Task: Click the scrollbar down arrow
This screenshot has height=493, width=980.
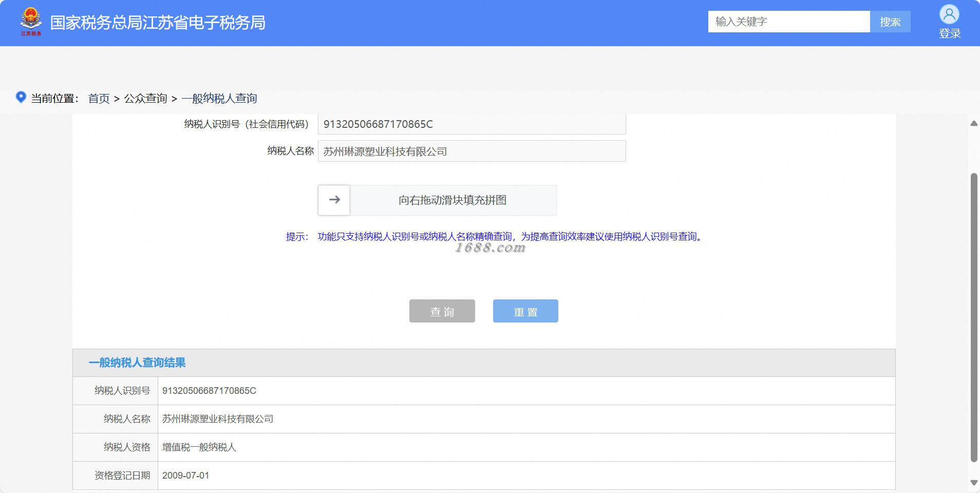Action: tap(973, 482)
